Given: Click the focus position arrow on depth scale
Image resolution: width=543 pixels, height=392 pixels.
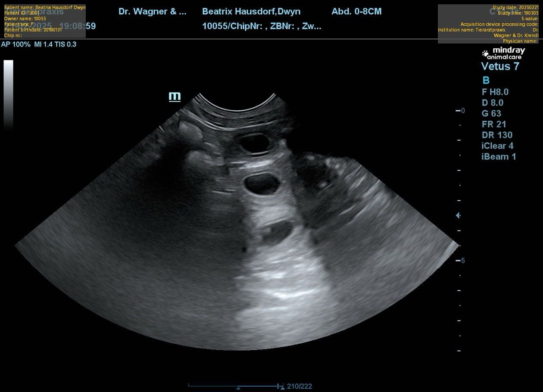Looking at the screenshot, I should click(x=458, y=215).
